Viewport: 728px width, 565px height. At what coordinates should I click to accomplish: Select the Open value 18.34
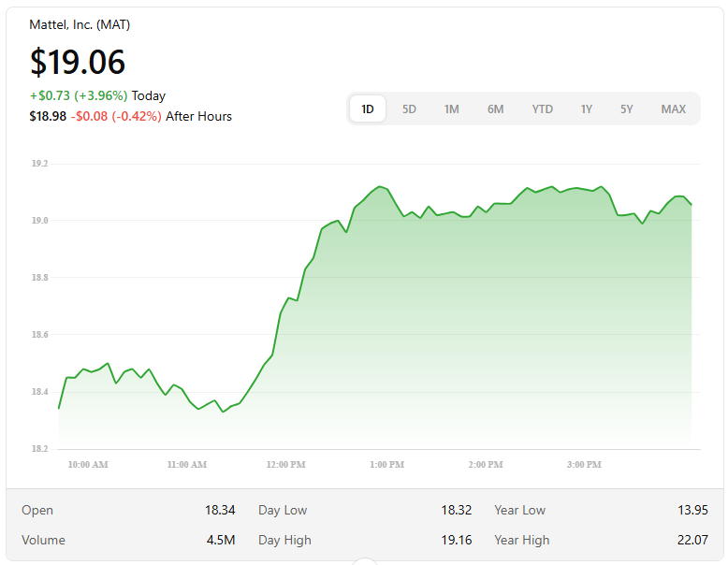[x=220, y=510]
